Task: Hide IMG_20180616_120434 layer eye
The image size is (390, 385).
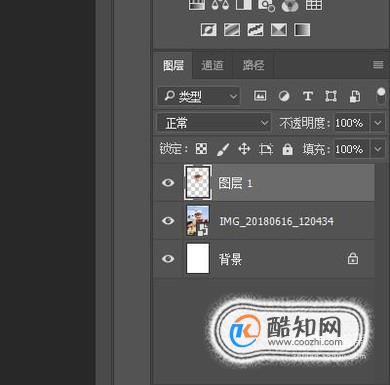Action: 168,221
